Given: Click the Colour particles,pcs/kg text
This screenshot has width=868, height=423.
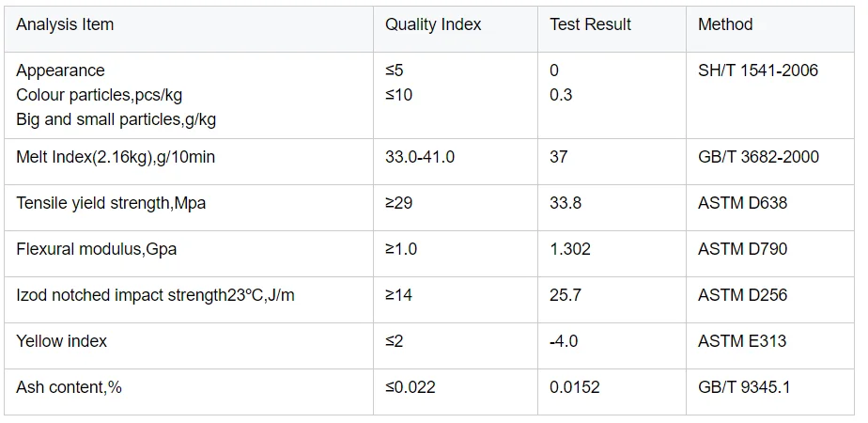Looking at the screenshot, I should pos(101,95).
